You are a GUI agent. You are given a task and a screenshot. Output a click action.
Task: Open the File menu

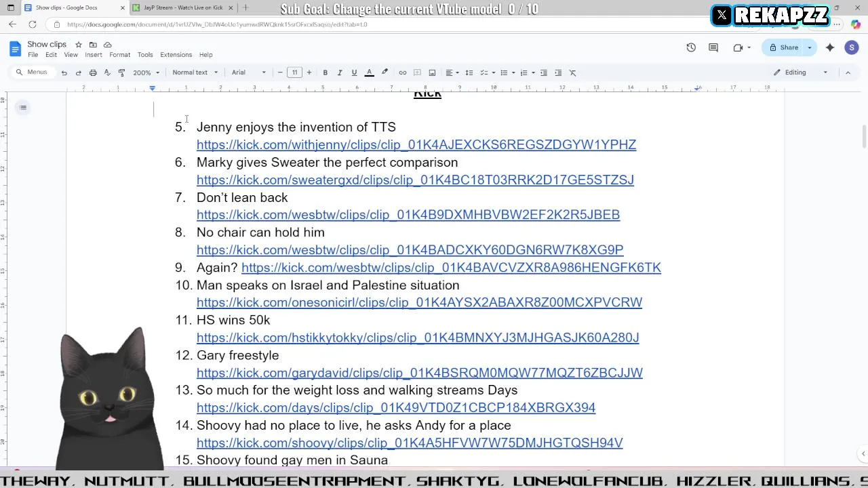click(x=33, y=55)
